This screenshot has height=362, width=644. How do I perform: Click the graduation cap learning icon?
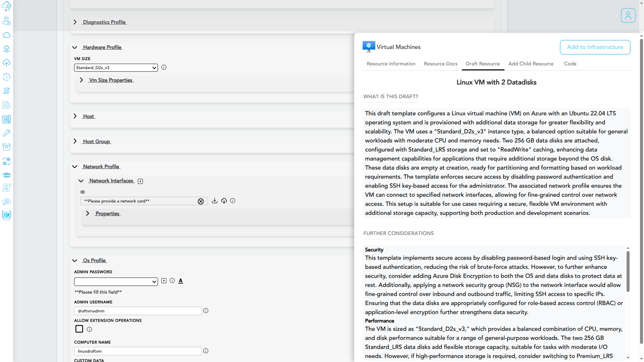click(x=6, y=175)
